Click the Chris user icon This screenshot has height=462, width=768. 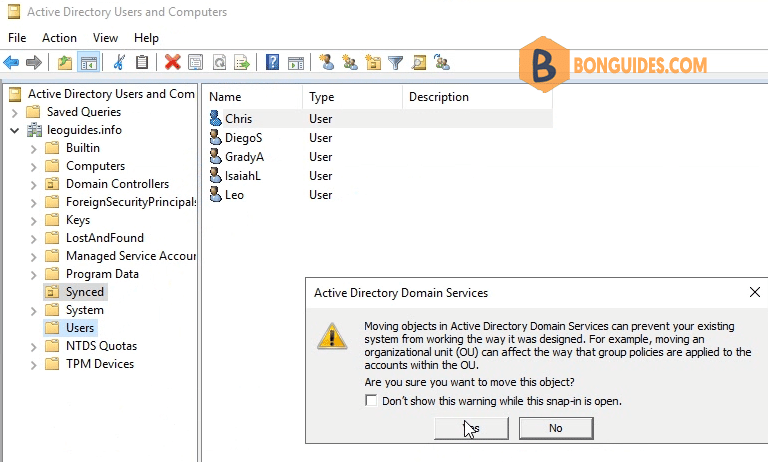(215, 118)
